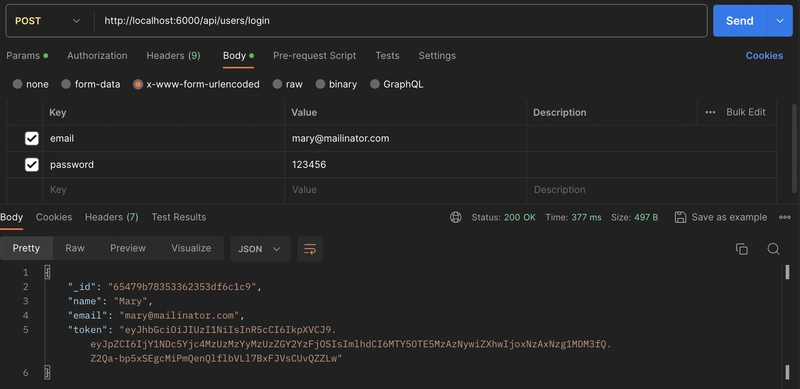800x389 pixels.
Task: Open the POST method dropdown
Action: tap(48, 21)
